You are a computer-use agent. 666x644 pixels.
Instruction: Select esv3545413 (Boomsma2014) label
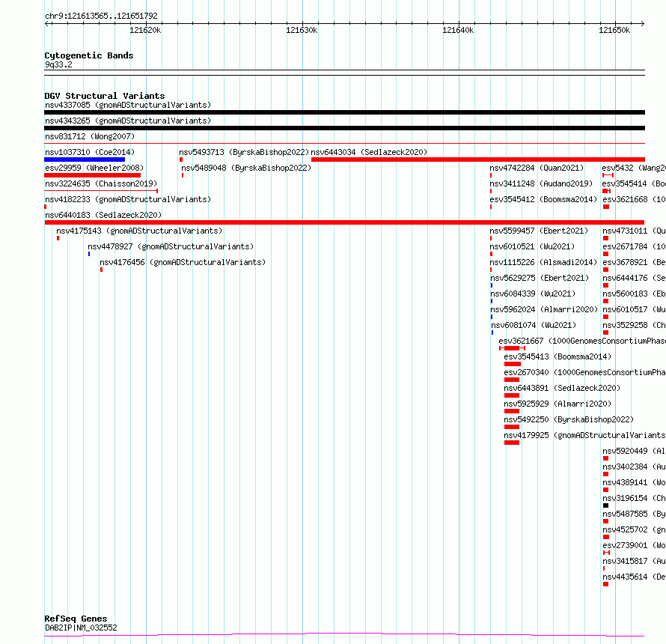click(x=557, y=356)
